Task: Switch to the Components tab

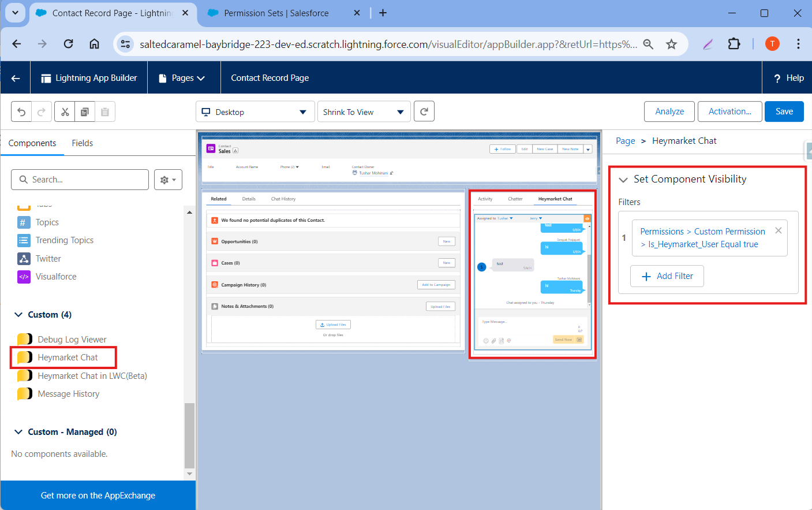Action: 32,143
